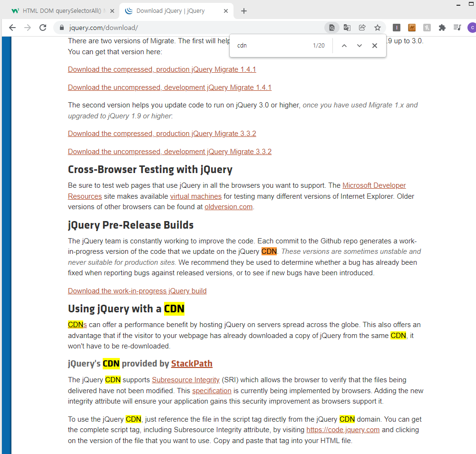
Task: Click the Using jQuery with a CDN heading
Action: tap(126, 309)
